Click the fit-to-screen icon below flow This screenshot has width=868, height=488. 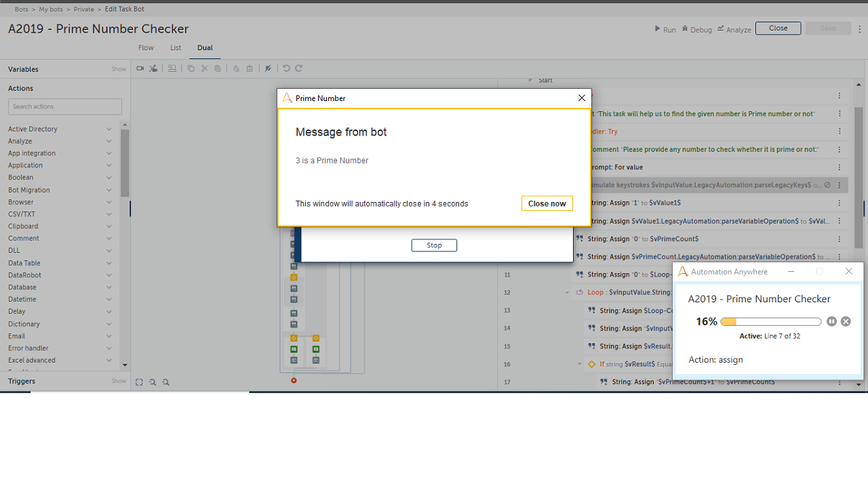pos(139,382)
